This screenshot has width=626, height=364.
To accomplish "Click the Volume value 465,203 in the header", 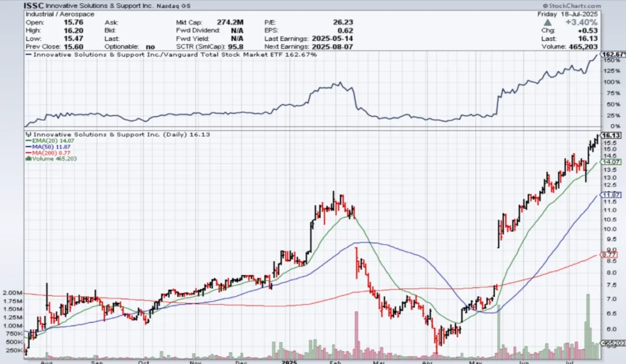I will 583,46.
